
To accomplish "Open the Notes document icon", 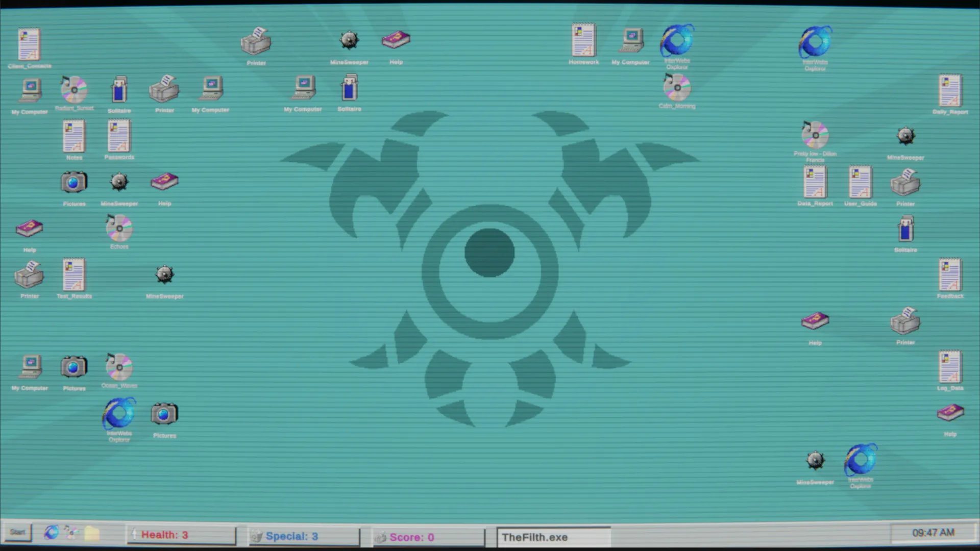I will [74, 136].
